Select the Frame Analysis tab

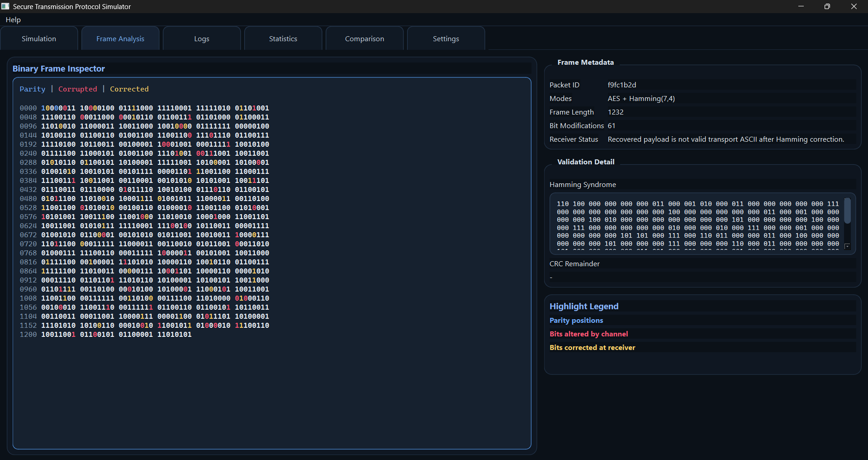(120, 38)
